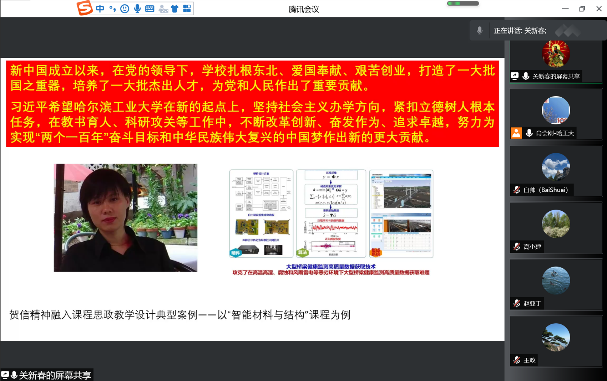Image resolution: width=607 pixels, height=381 pixels.
Task: Restore down the Tencent Meeting window
Action: click(582, 9)
